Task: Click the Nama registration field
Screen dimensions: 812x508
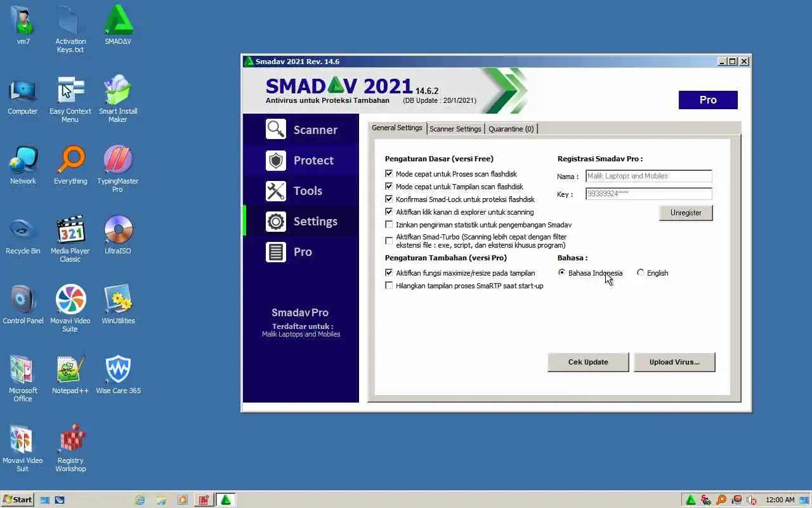Action: [x=648, y=176]
